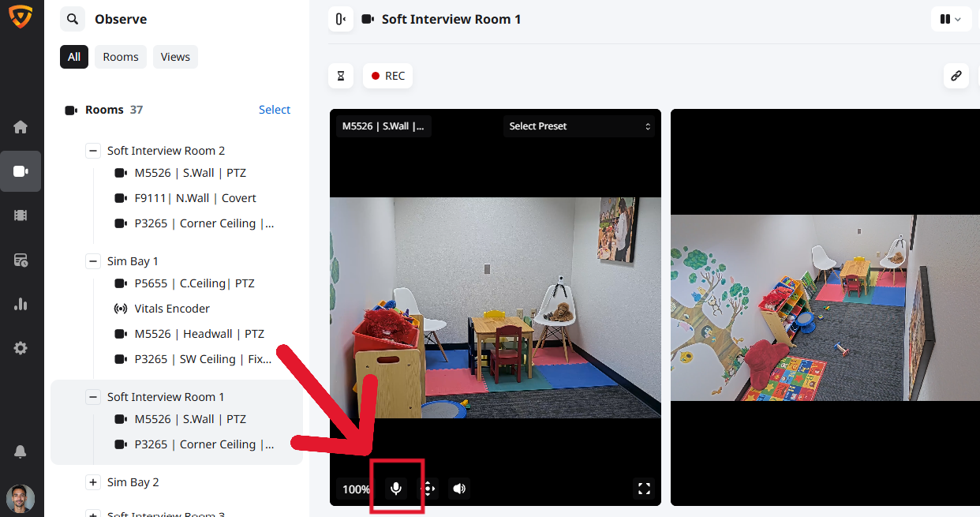The image size is (980, 517).
Task: Select the Vitals Encoder item
Action: pyautogui.click(x=172, y=309)
